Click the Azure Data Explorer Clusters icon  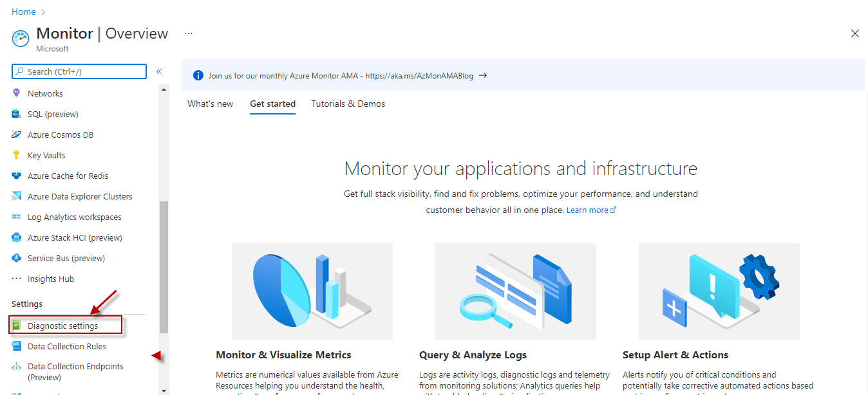[17, 196]
